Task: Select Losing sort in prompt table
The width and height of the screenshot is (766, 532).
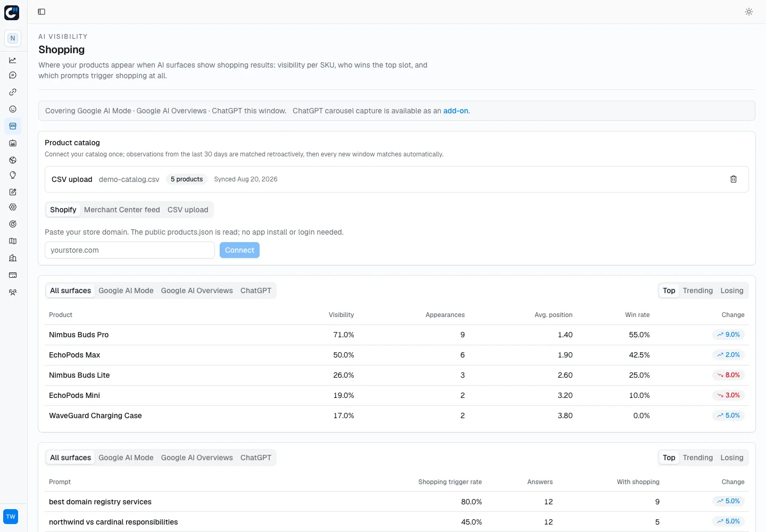Action: pos(732,458)
